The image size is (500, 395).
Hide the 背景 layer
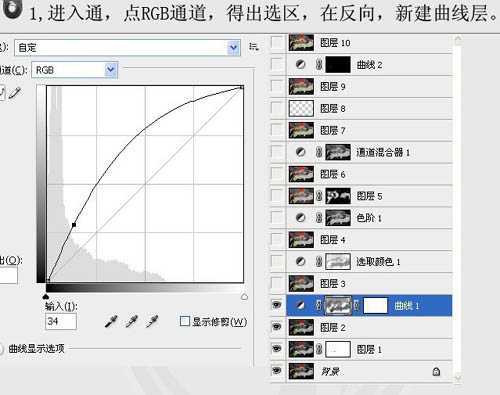[277, 371]
